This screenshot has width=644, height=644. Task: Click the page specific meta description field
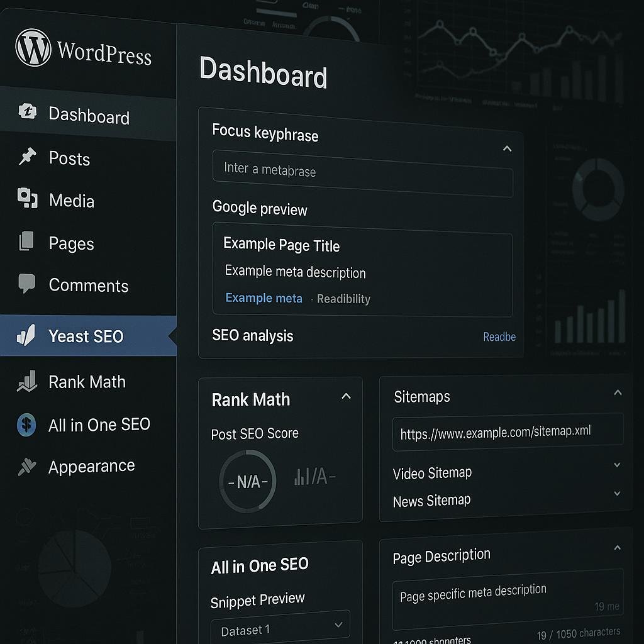pos(508,599)
